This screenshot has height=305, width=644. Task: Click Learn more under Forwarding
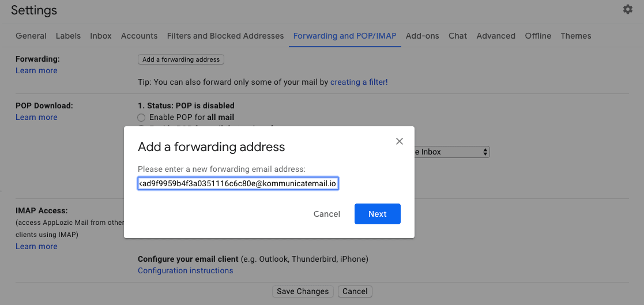coord(36,70)
